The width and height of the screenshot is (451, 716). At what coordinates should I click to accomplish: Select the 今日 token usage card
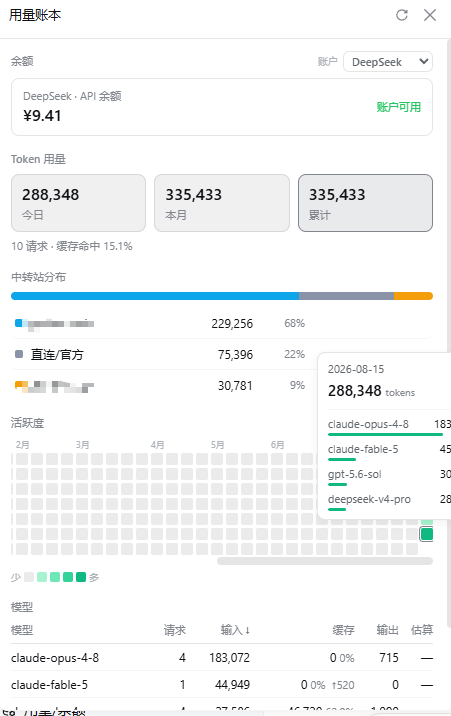coord(79,203)
